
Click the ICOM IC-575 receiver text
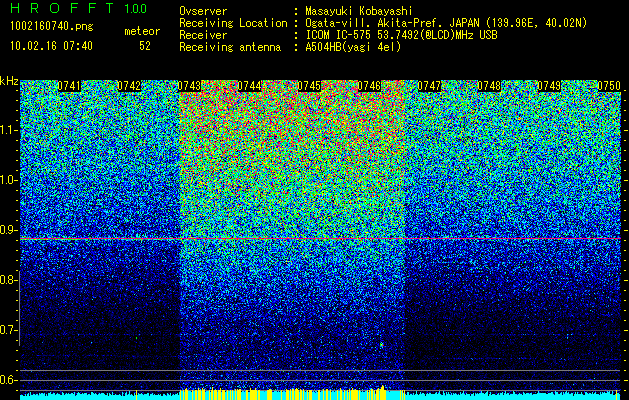click(401, 35)
